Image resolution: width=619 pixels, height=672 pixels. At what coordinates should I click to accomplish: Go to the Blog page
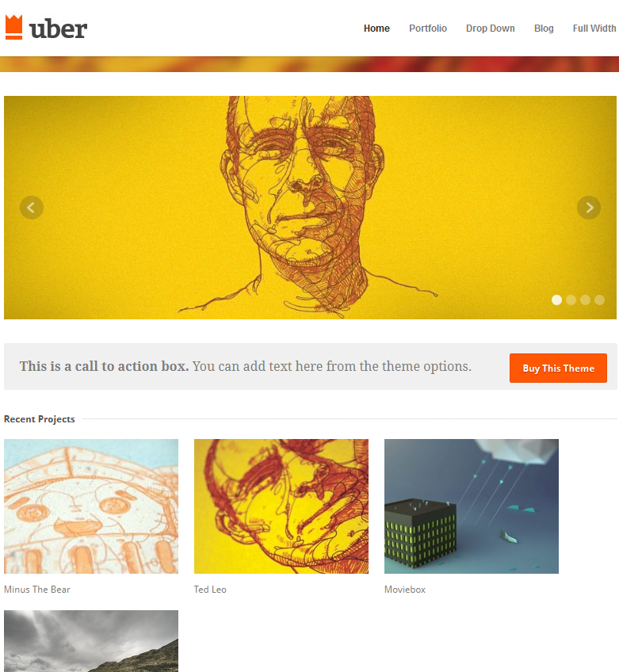click(544, 29)
